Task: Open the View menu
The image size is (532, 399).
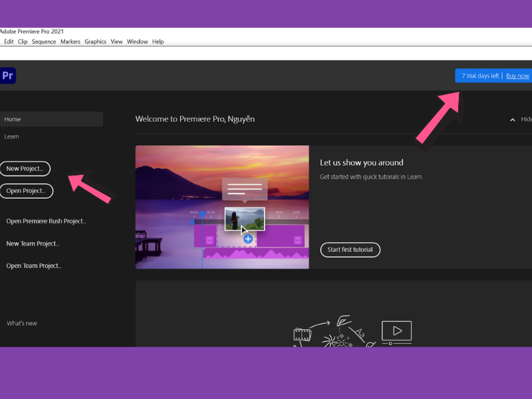Action: pos(116,41)
